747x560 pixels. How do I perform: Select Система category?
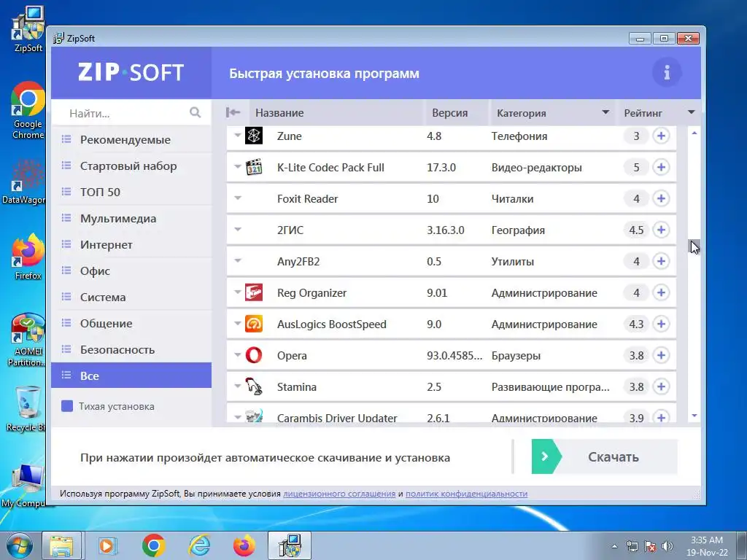[131, 297]
